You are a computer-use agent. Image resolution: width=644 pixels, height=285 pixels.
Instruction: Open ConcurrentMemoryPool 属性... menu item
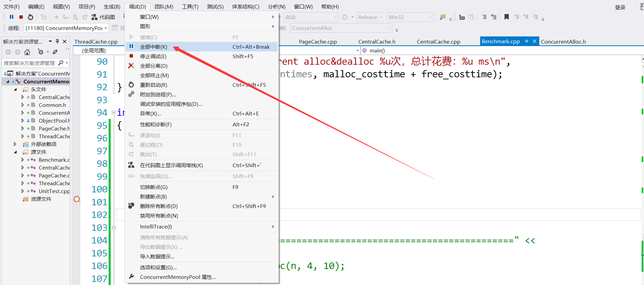pos(202,277)
